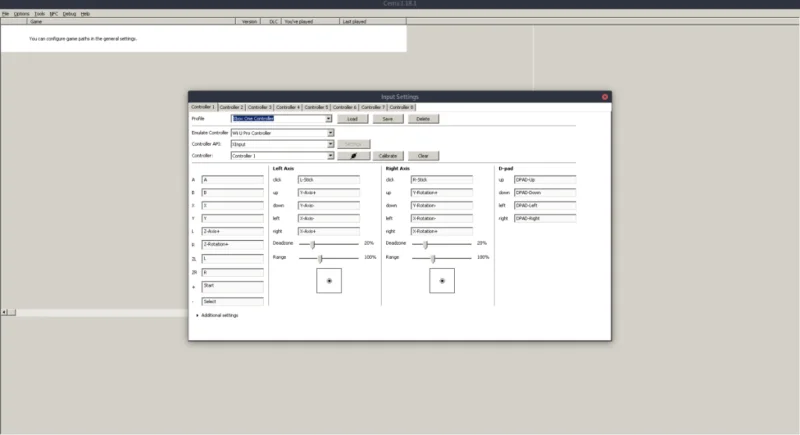
Task: Click the refresh controllers icon button
Action: 353,156
